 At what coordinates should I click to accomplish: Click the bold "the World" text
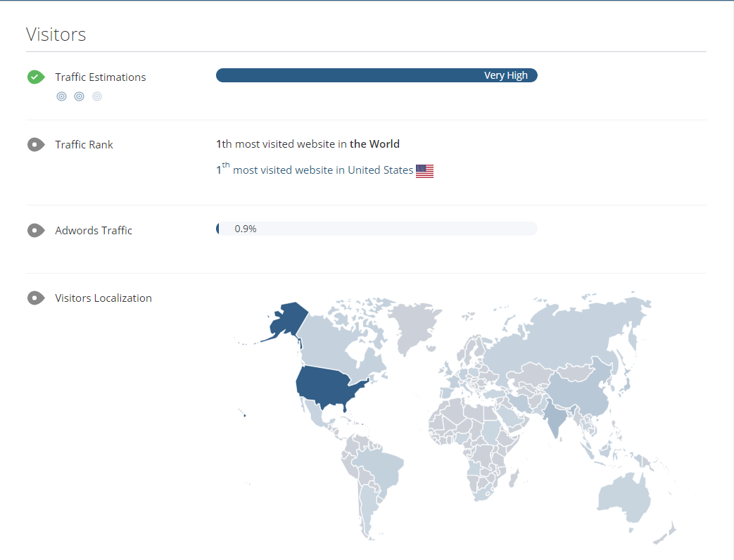(374, 144)
